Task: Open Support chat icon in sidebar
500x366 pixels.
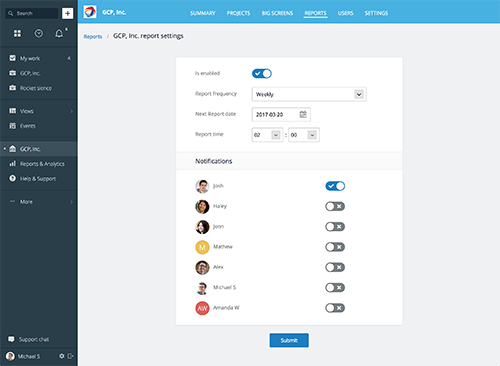Action: click(x=11, y=339)
